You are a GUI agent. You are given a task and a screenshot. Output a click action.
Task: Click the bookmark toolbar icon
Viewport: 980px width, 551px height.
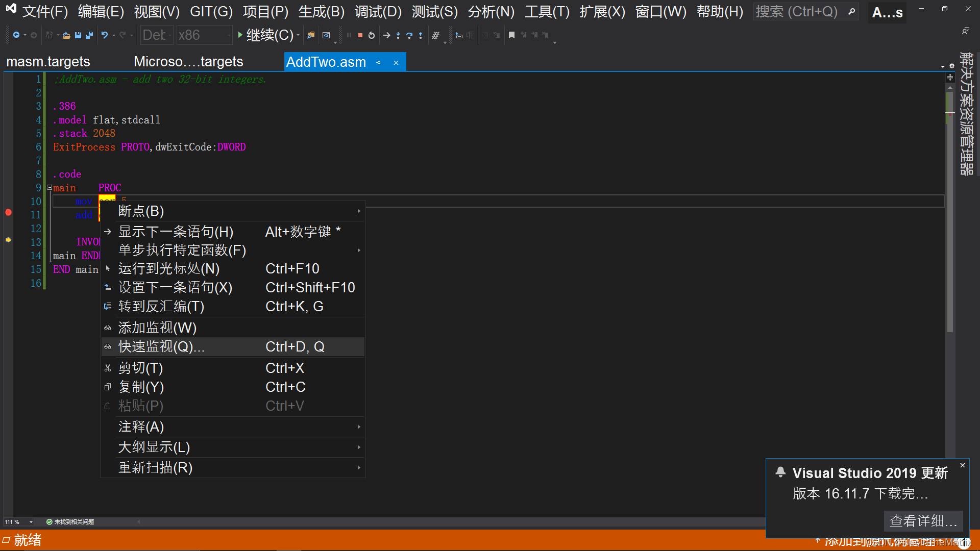pyautogui.click(x=511, y=35)
